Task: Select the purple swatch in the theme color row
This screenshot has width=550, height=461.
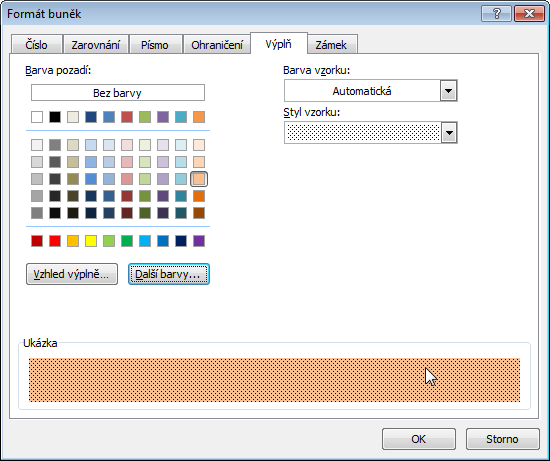Action: [x=163, y=117]
